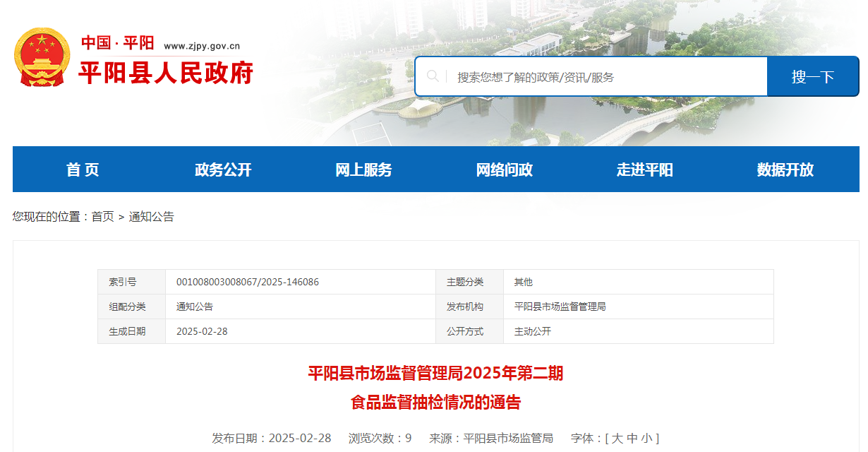Click the 平阳县市场监督管理局 publisher value
This screenshot has width=868, height=452.
(x=560, y=307)
